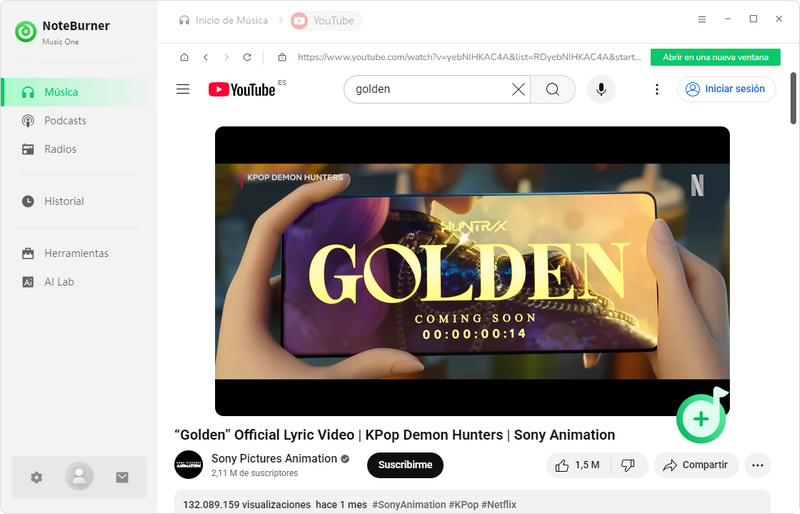Screen dimensions: 800x514
Task: Click the Compartir share button
Action: pos(696,465)
